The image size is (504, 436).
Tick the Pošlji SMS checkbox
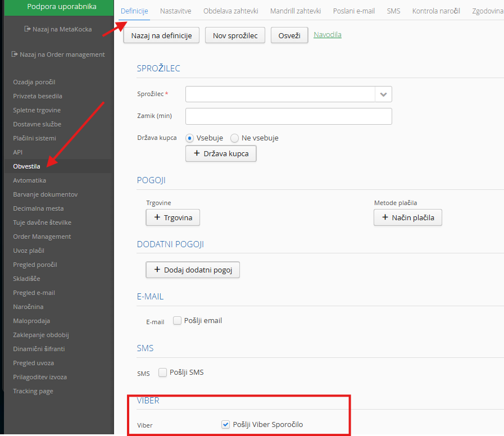tap(162, 373)
